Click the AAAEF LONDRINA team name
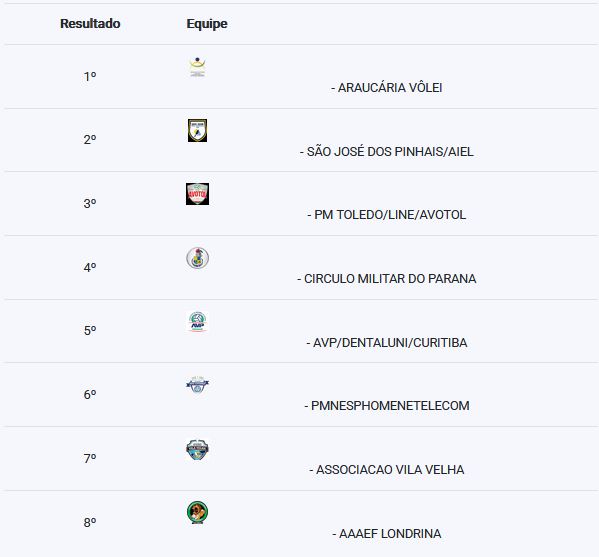 [390, 534]
